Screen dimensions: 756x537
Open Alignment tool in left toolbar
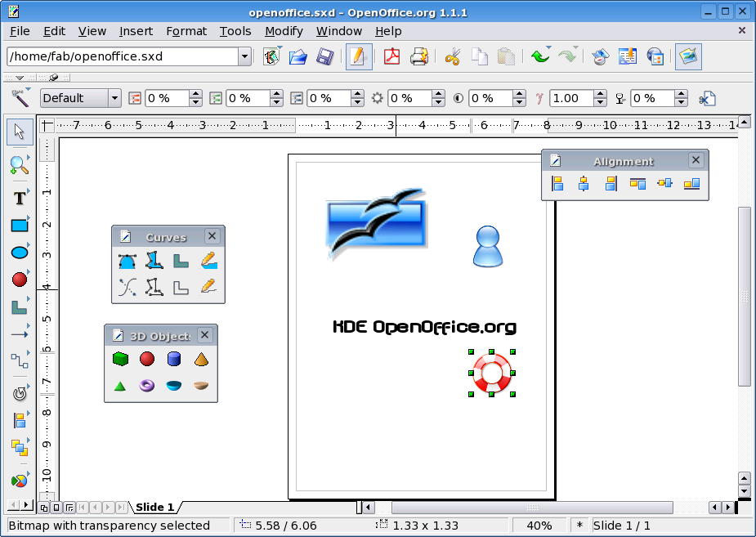click(20, 421)
